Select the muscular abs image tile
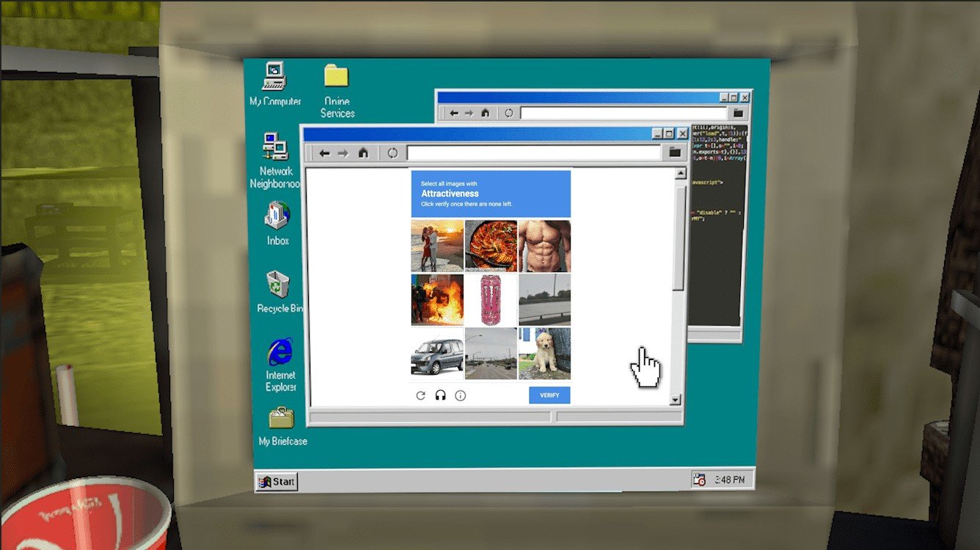 click(x=544, y=246)
